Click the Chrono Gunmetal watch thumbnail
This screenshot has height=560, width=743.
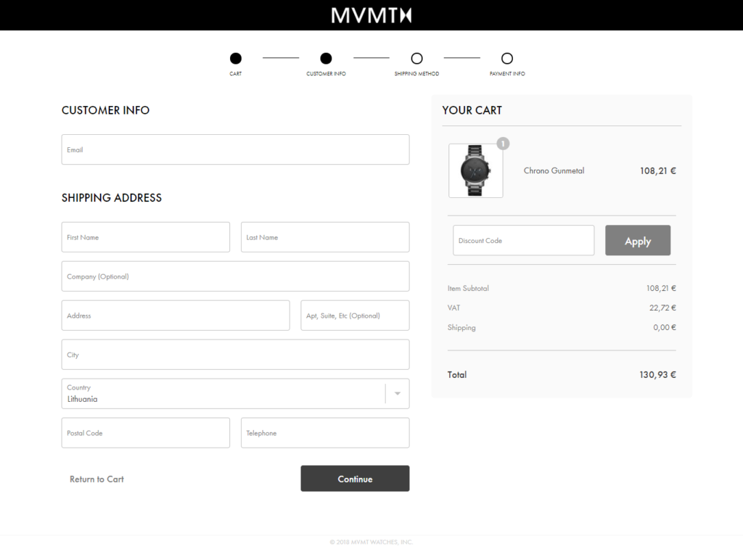[475, 170]
